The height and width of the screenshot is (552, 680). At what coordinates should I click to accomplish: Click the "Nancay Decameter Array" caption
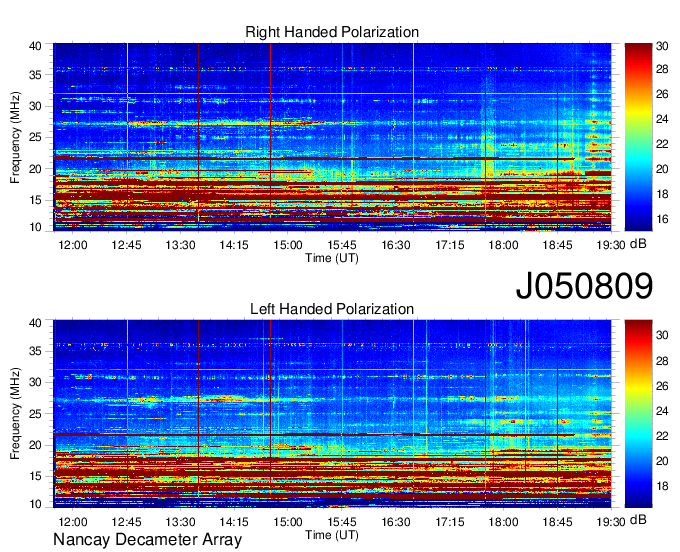click(147, 540)
